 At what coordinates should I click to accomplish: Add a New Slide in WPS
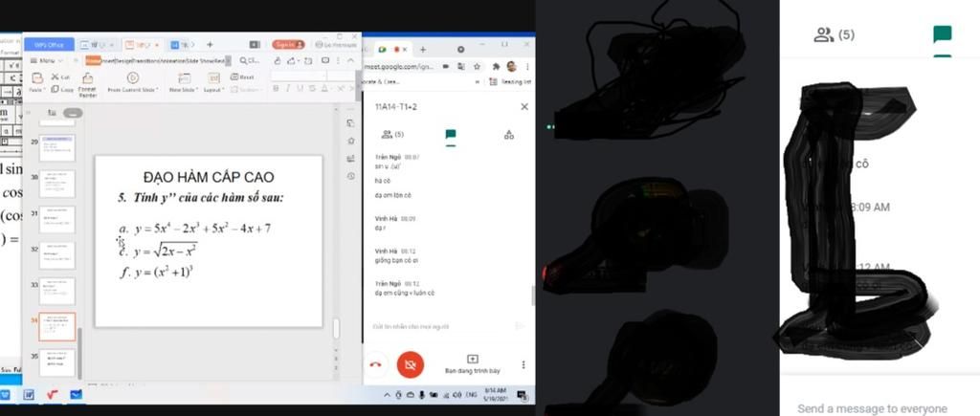(184, 82)
